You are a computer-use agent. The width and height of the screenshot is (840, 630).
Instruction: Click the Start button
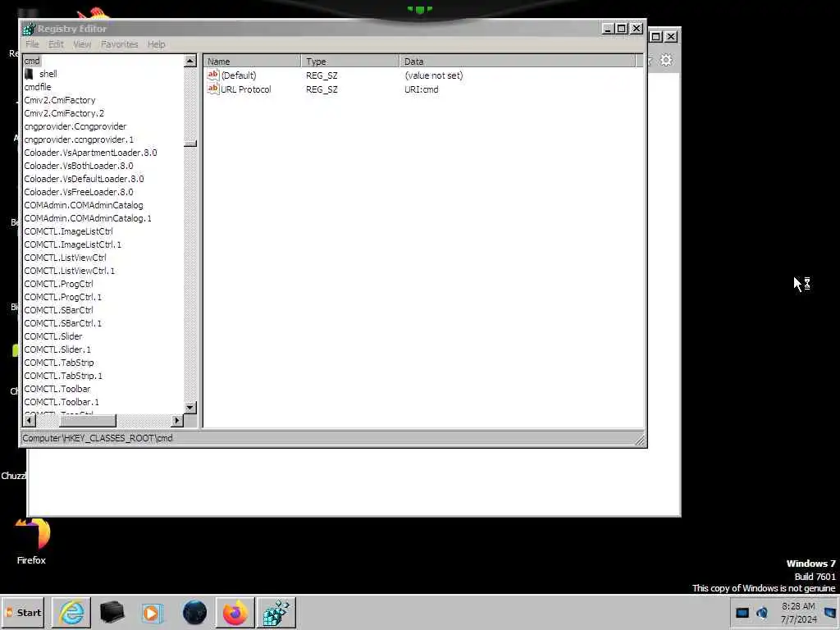[23, 612]
